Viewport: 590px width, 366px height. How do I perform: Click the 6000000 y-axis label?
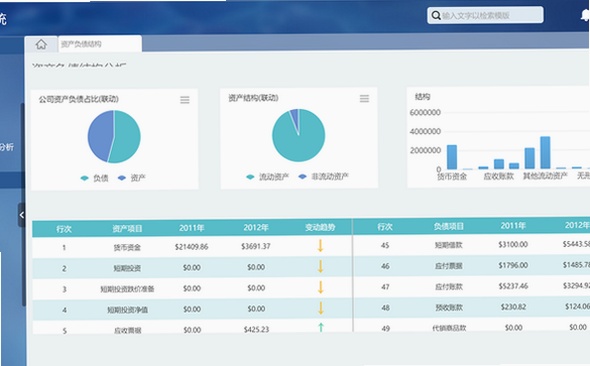click(425, 112)
